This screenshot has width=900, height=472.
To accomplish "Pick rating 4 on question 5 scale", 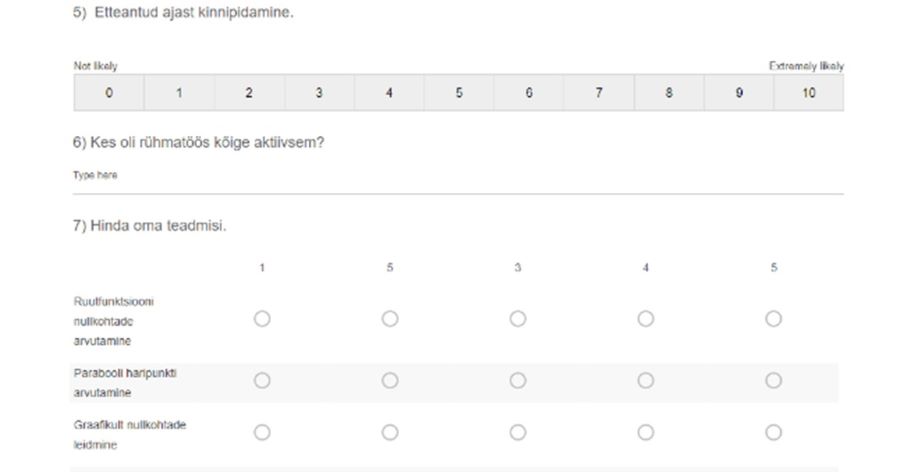I will 389,93.
